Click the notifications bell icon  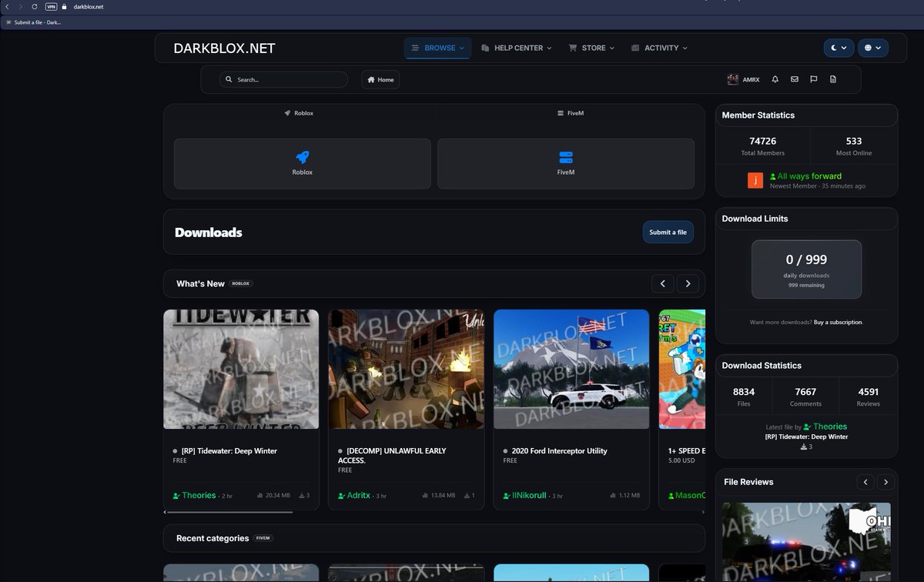[775, 79]
